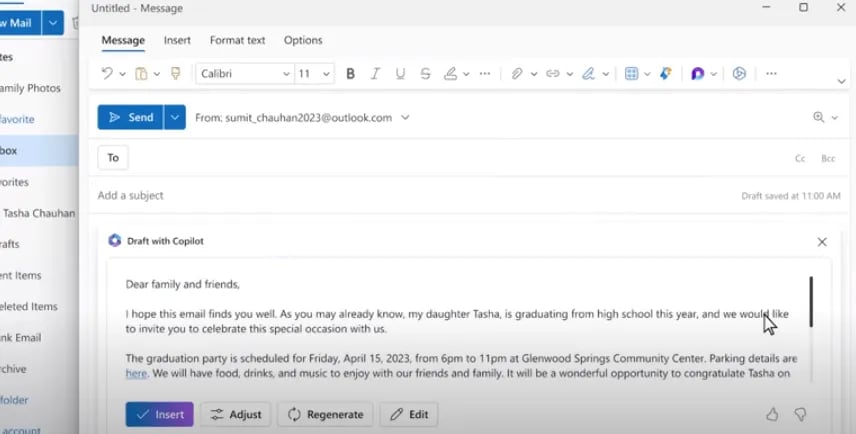The image size is (856, 434).
Task: Open more formatting options after the highlighter
Action: tap(485, 74)
